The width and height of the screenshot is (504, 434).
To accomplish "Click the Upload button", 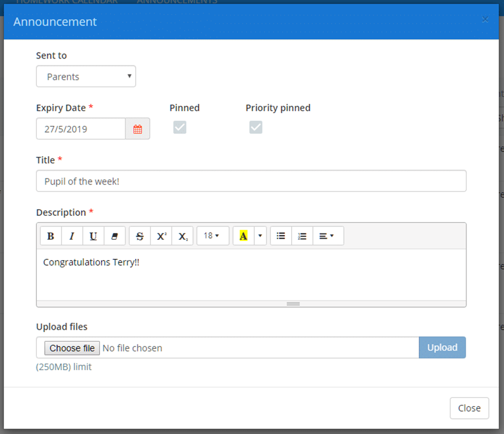I will (x=442, y=347).
